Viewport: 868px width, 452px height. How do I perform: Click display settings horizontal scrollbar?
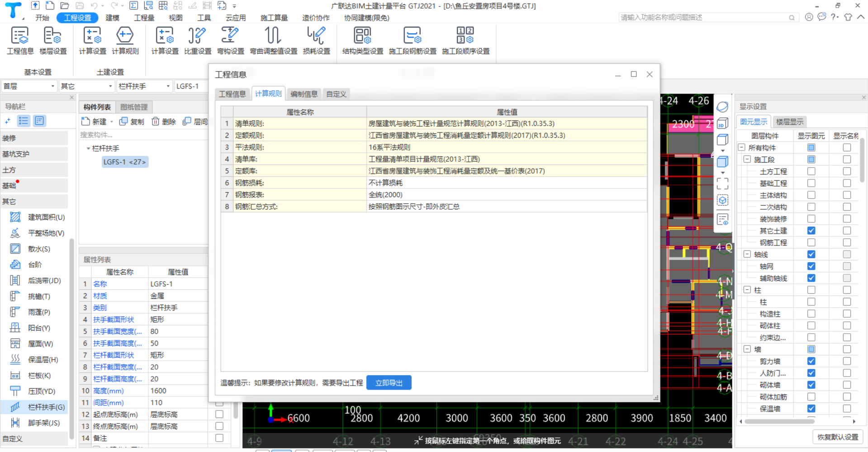point(780,421)
